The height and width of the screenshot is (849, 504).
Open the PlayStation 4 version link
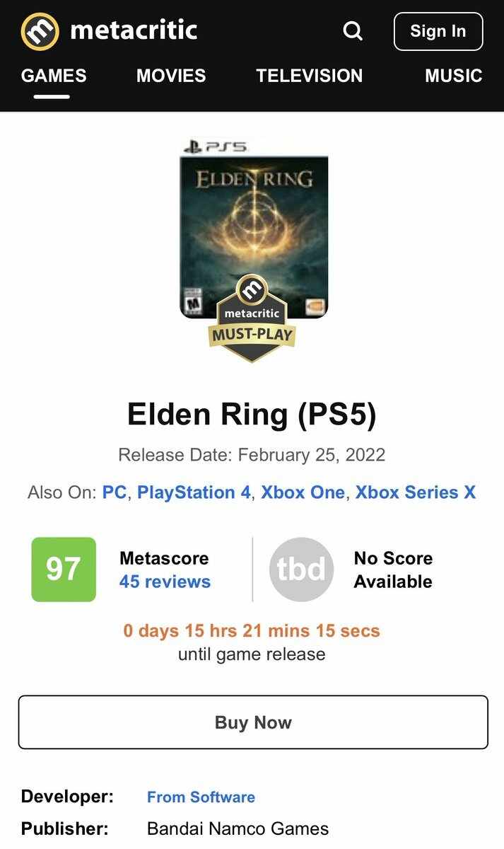pos(194,492)
